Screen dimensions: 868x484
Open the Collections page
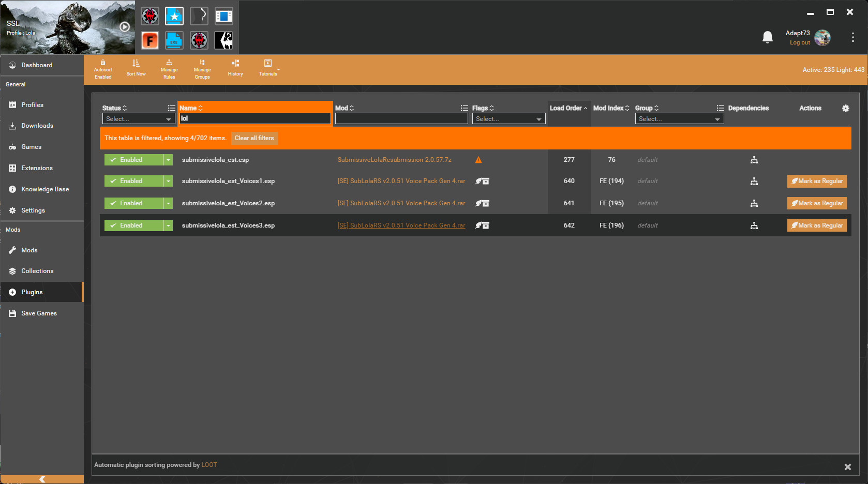[x=42, y=271]
